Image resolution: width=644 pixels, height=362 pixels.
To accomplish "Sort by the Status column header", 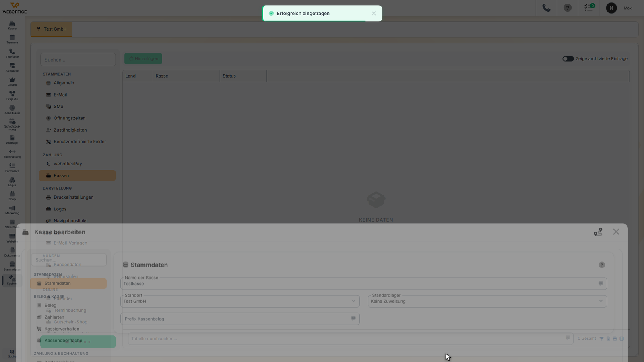I will tap(244, 76).
